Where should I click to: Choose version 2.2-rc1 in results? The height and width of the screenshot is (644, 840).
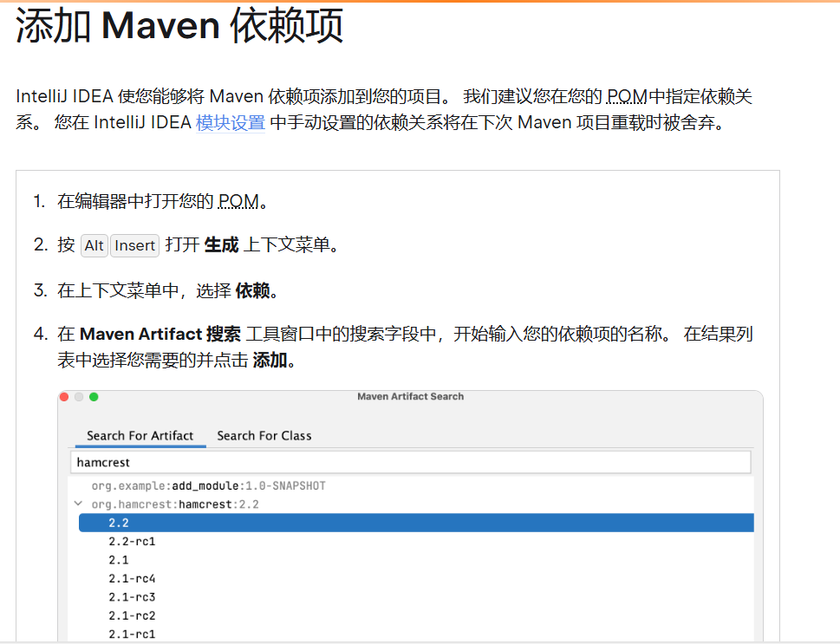(x=132, y=541)
